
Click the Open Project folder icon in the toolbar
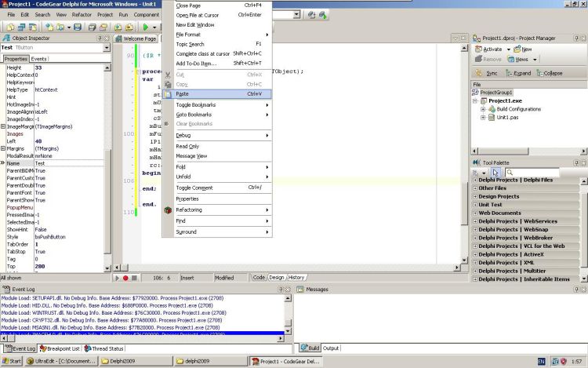pyautogui.click(x=103, y=27)
